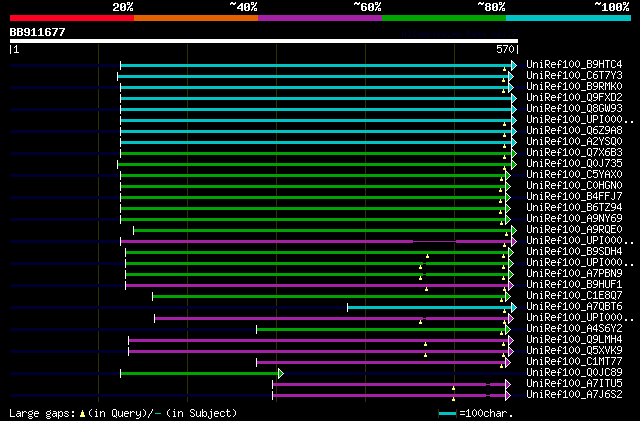Screen dimensions: 640x421
Task: Click the purple arrowhead of UniRef100_A7ITU5 row
Action: (508, 384)
